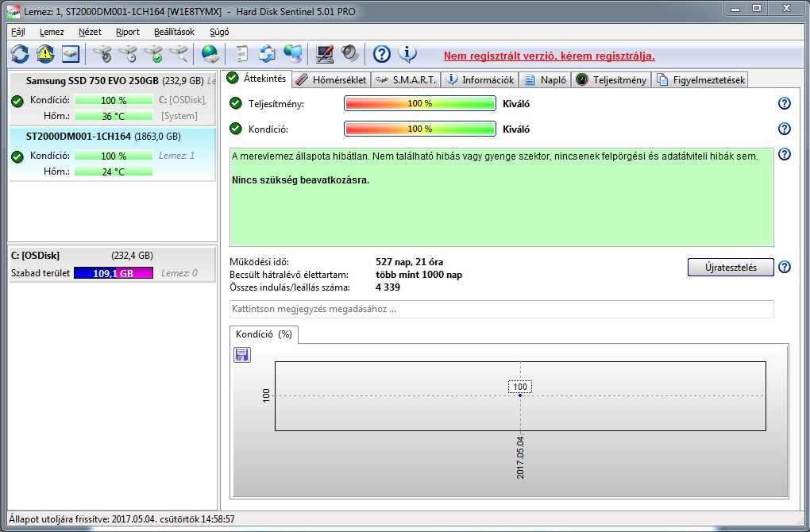Select the ST2000DM001-1CH164 disk entry
810x532 pixels.
click(x=113, y=154)
